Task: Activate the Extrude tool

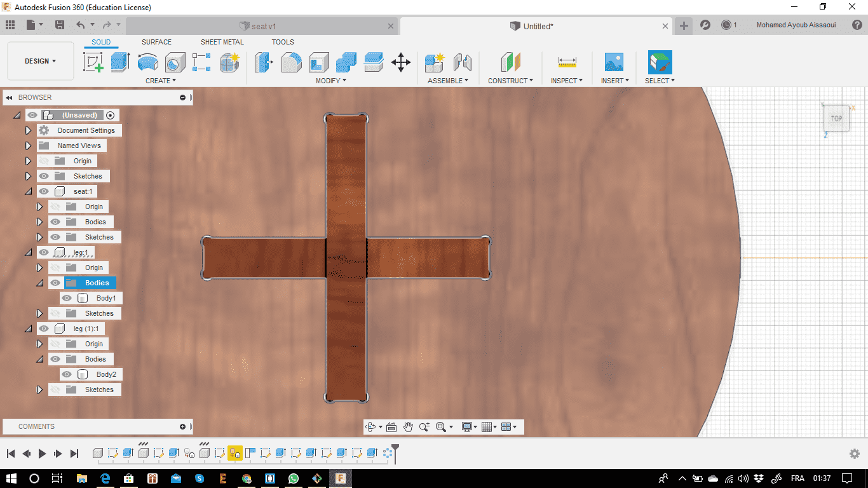Action: tap(120, 62)
